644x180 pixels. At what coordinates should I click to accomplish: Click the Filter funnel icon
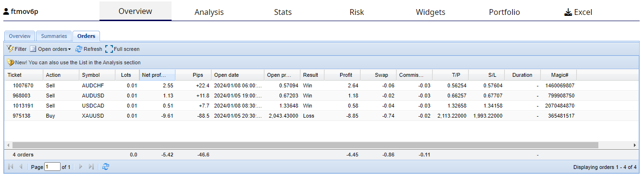point(10,49)
